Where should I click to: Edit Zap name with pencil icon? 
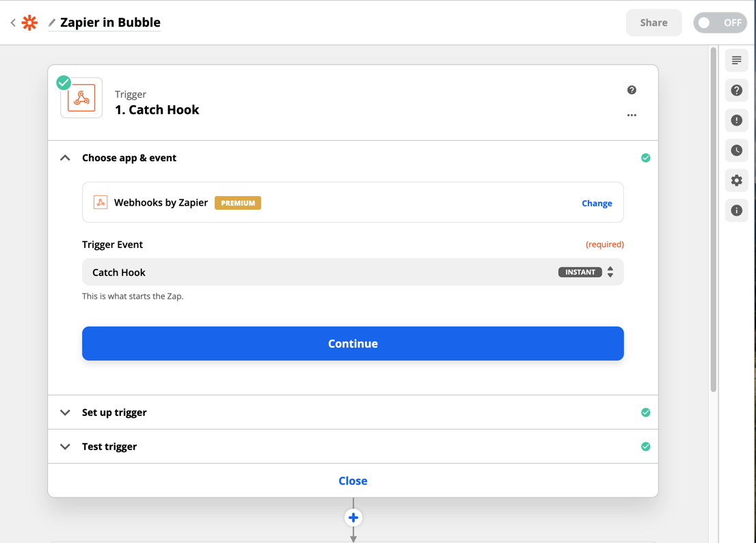(x=52, y=23)
